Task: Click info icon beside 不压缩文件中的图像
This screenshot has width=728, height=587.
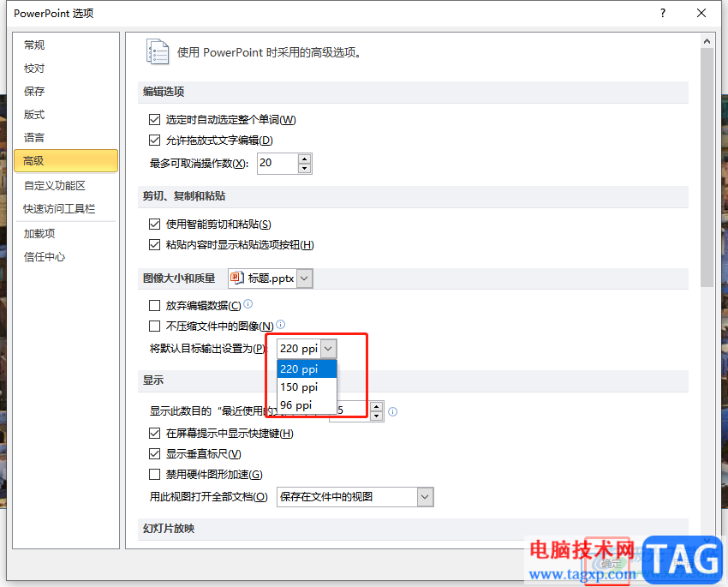Action: tap(280, 324)
